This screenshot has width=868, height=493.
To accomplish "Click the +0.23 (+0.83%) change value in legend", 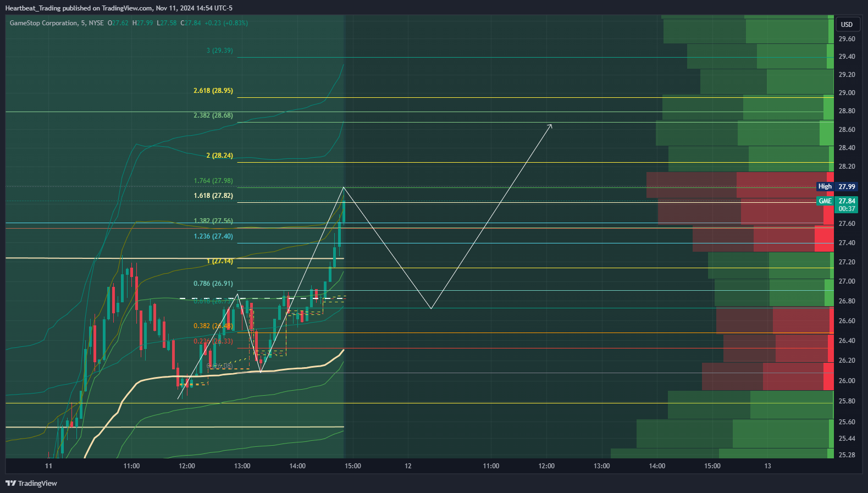I will pyautogui.click(x=226, y=23).
